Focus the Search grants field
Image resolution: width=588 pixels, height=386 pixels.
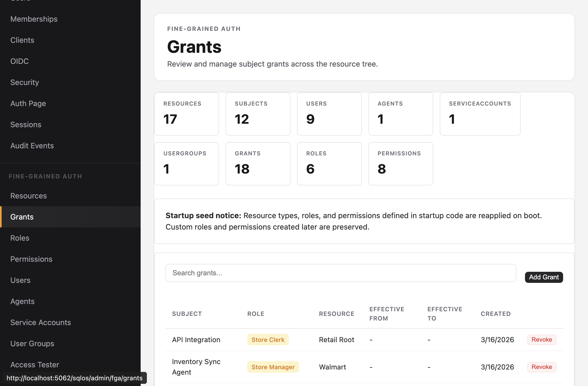click(x=341, y=273)
